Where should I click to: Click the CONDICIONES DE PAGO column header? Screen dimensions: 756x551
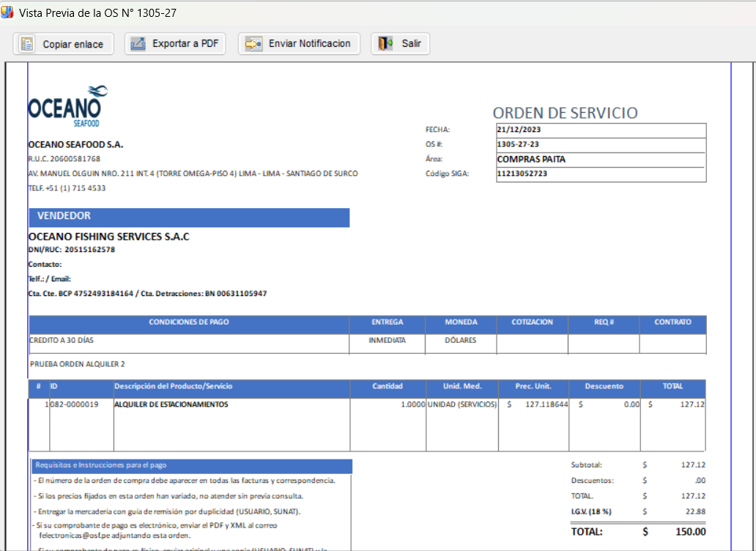pyautogui.click(x=189, y=322)
